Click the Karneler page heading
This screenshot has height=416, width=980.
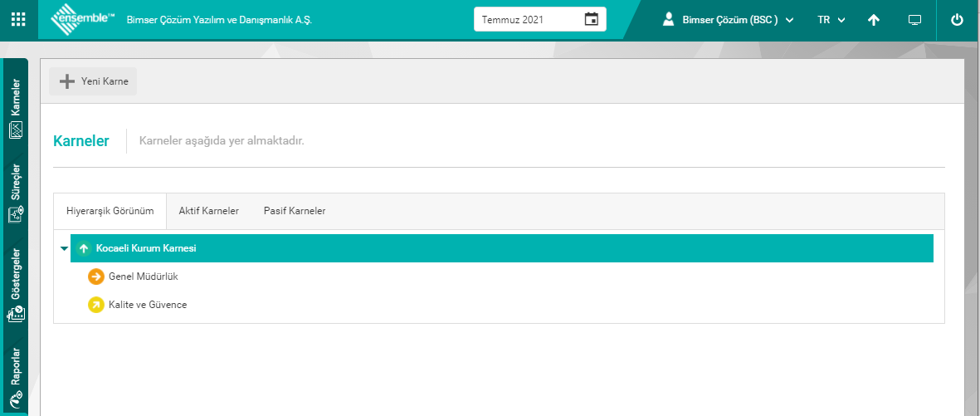tap(81, 141)
